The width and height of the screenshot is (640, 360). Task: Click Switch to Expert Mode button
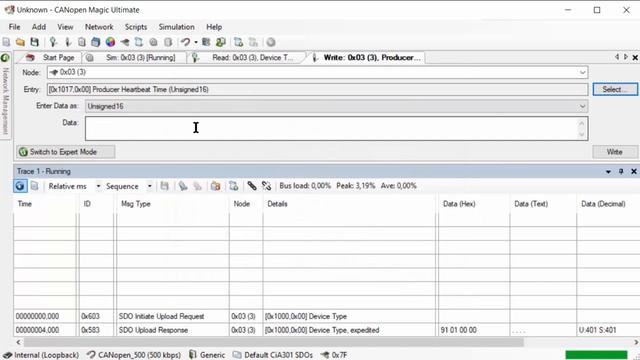click(65, 152)
